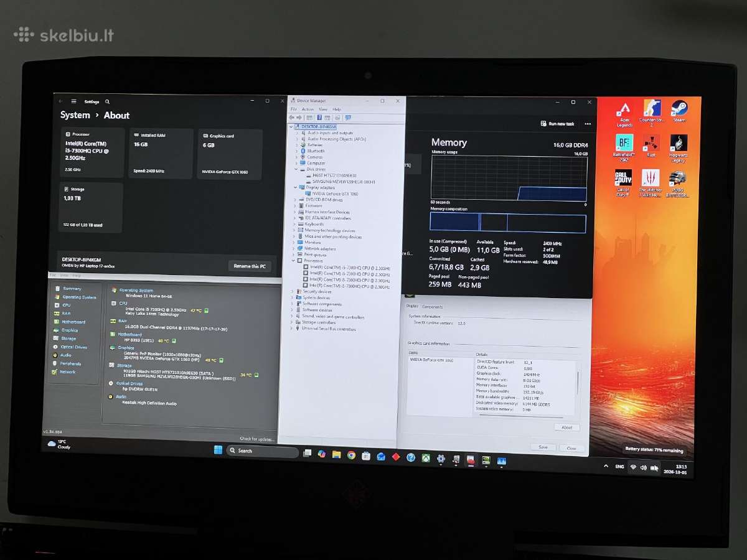Viewport: 747px width, 560px height.
Task: Expand Audio inputs and outputs node
Action: point(298,133)
